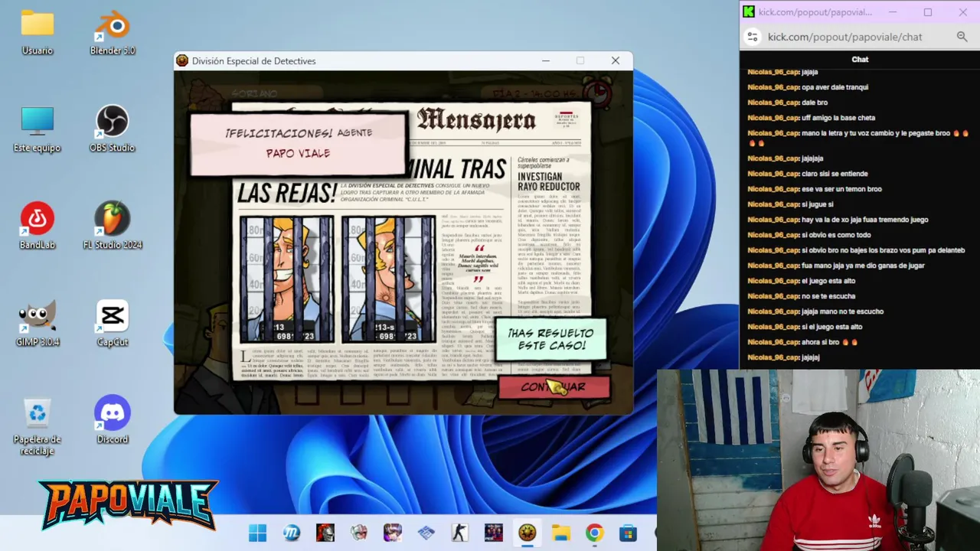Open the blue M app in taskbar
The width and height of the screenshot is (980, 551).
[x=291, y=533]
